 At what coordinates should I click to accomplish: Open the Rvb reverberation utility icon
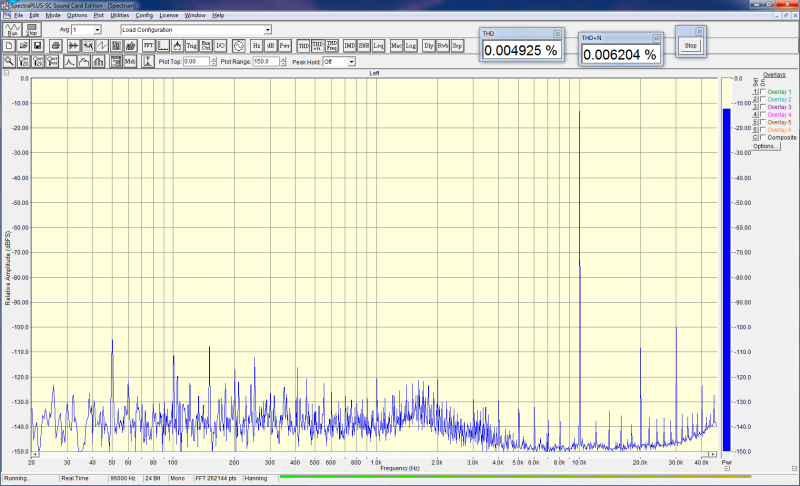pos(443,46)
